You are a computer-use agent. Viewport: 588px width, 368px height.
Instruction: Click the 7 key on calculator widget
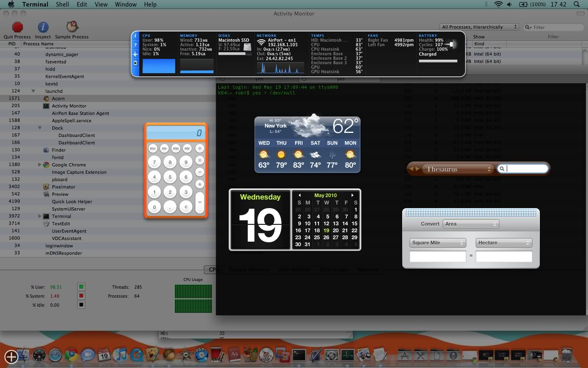(154, 162)
